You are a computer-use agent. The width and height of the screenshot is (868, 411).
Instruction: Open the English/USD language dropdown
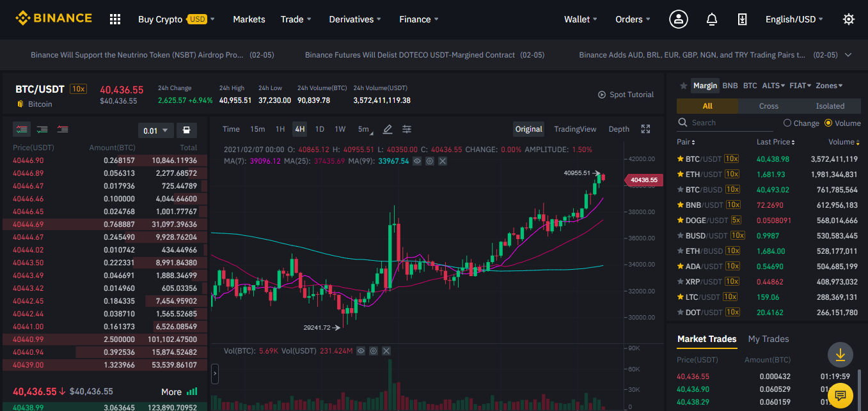[794, 19]
